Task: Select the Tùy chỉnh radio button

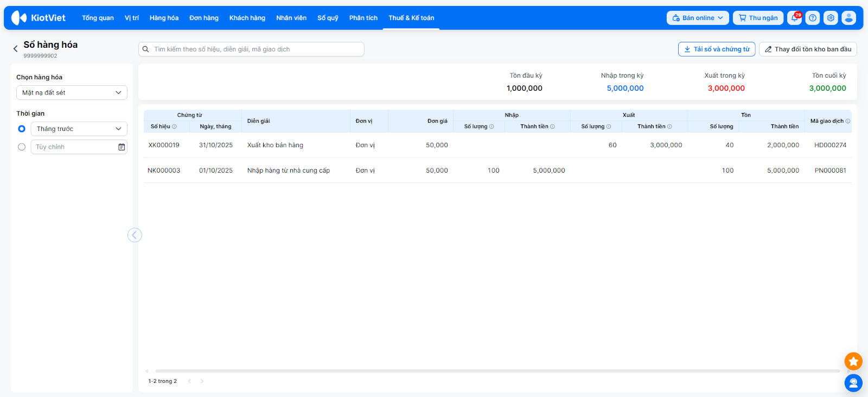Action: pyautogui.click(x=22, y=147)
